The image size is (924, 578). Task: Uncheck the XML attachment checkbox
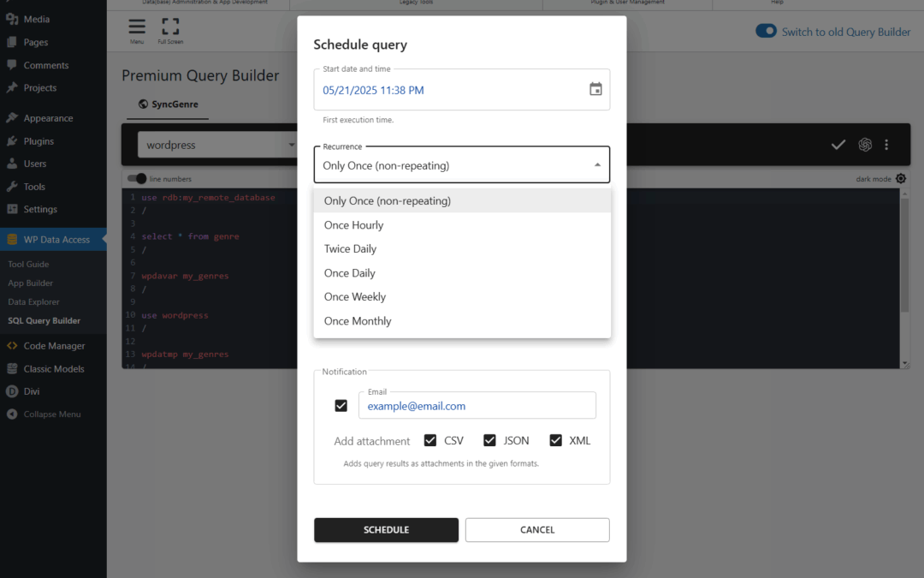[555, 441]
